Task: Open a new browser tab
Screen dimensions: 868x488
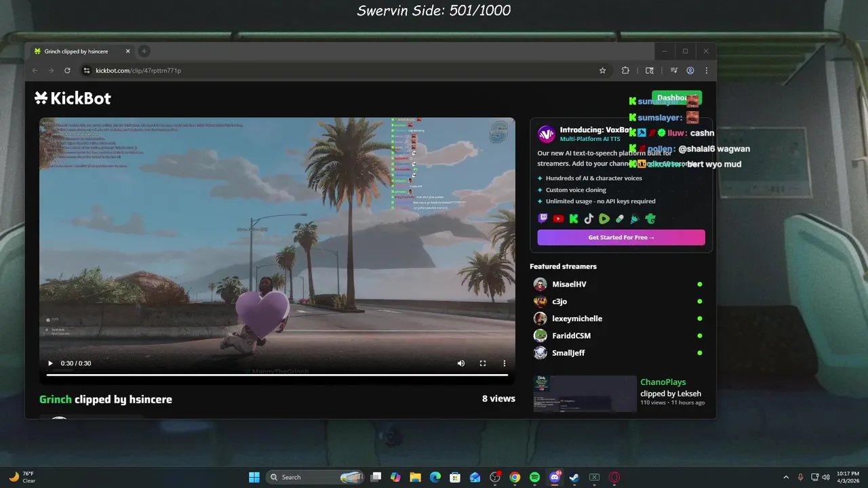Action: coord(144,52)
